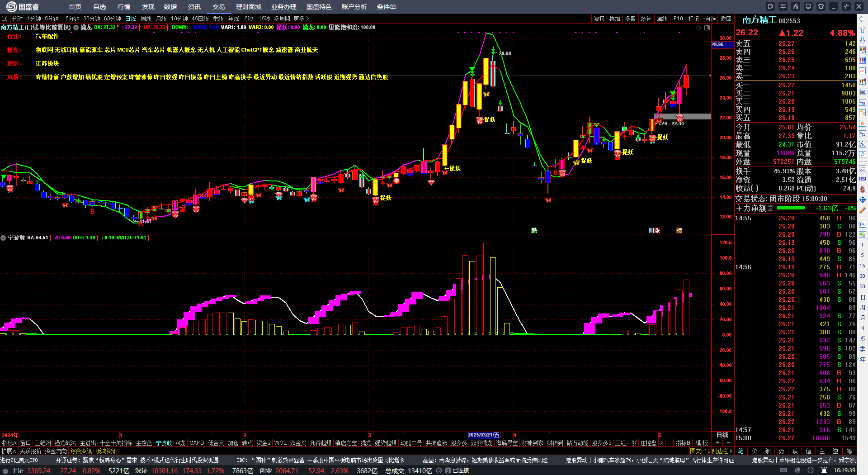Click the main chart settings circle icon

point(76,28)
